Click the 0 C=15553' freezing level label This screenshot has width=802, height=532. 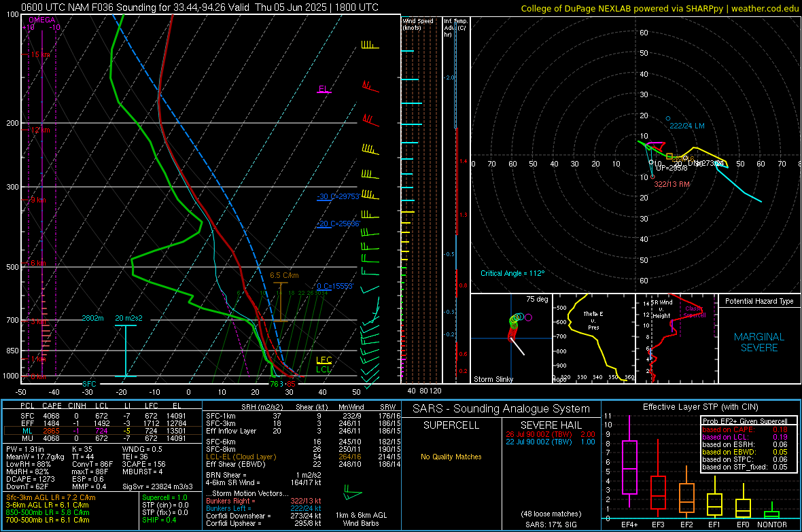click(x=335, y=287)
